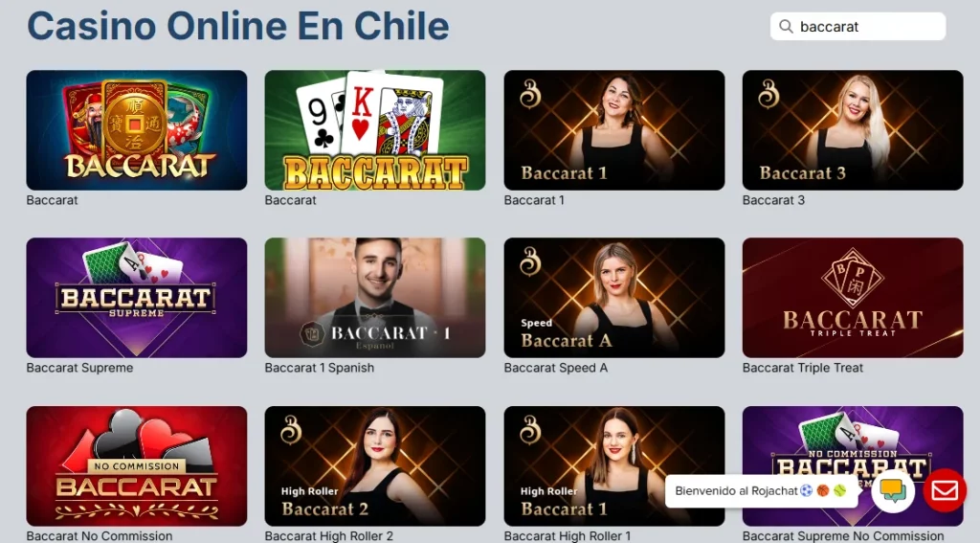Open the Baccarat Supreme game thumbnail
980x543 pixels.
point(136,298)
